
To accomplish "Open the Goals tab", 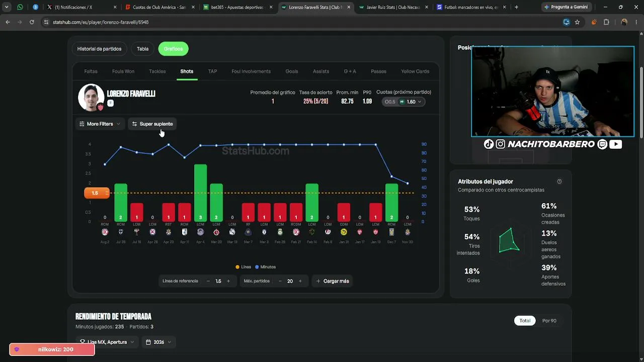I will (x=292, y=71).
